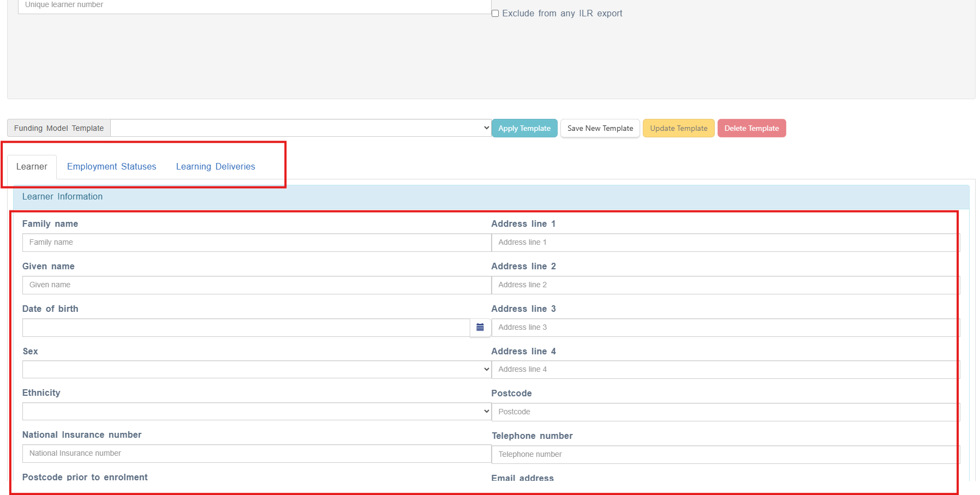Click the National Insurance number field

pyautogui.click(x=256, y=454)
